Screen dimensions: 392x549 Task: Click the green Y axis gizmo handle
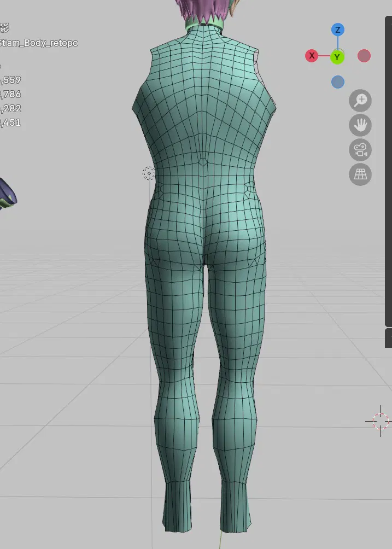coord(337,57)
